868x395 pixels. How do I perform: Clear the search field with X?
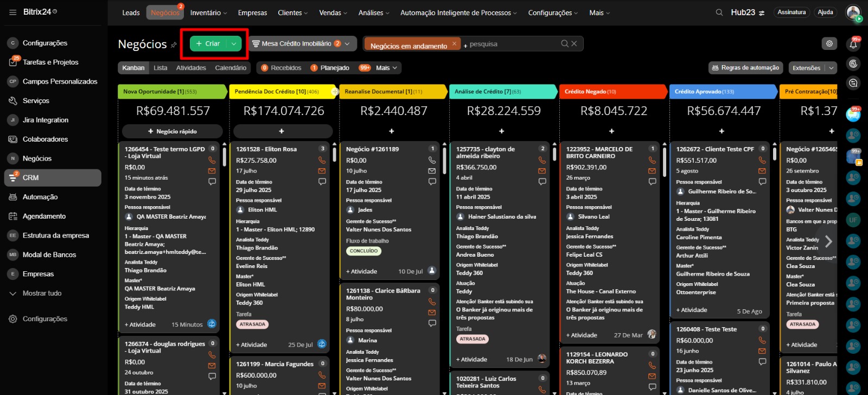pos(574,44)
